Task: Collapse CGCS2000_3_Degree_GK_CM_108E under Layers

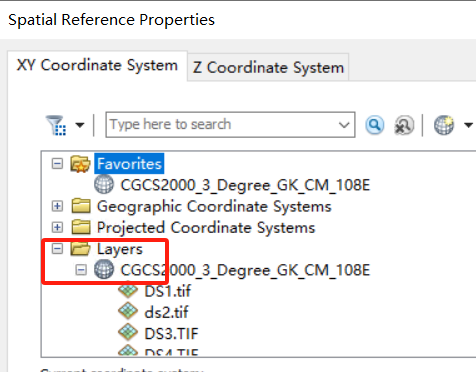Action: [x=81, y=270]
